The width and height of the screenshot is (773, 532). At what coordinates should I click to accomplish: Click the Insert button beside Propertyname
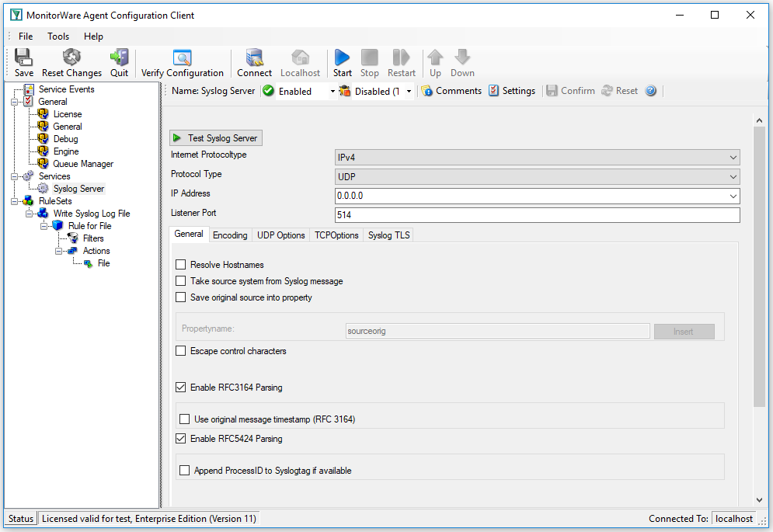coord(684,332)
